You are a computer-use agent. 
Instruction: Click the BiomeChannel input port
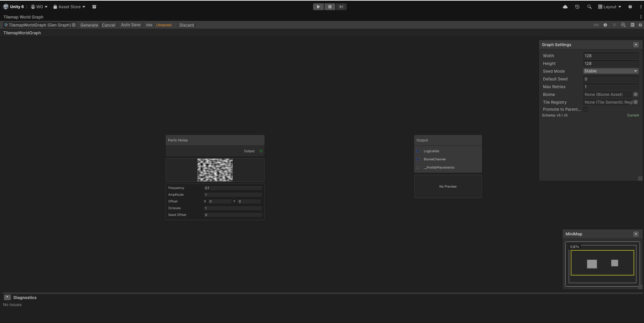point(418,159)
